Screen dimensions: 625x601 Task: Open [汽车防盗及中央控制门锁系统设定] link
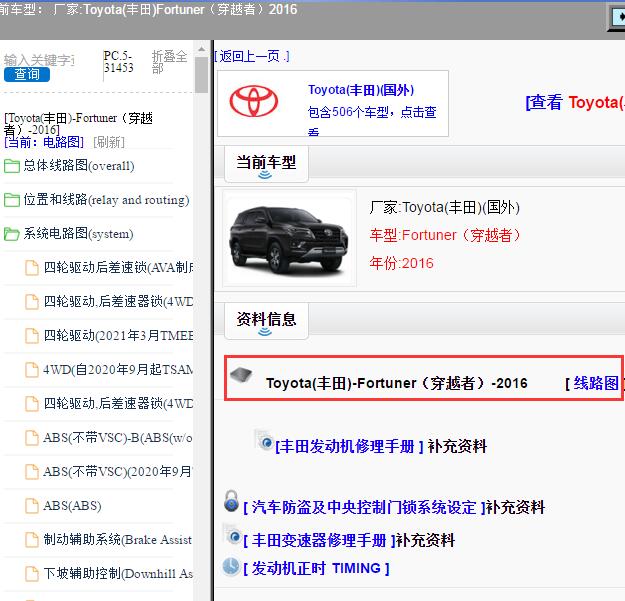click(x=364, y=508)
